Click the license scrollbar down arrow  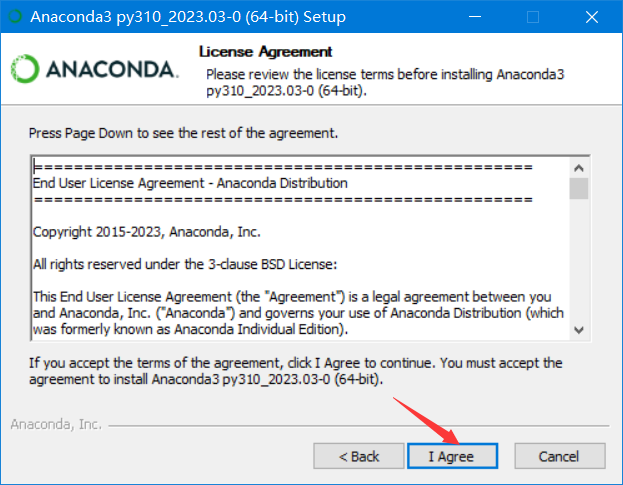(x=578, y=330)
